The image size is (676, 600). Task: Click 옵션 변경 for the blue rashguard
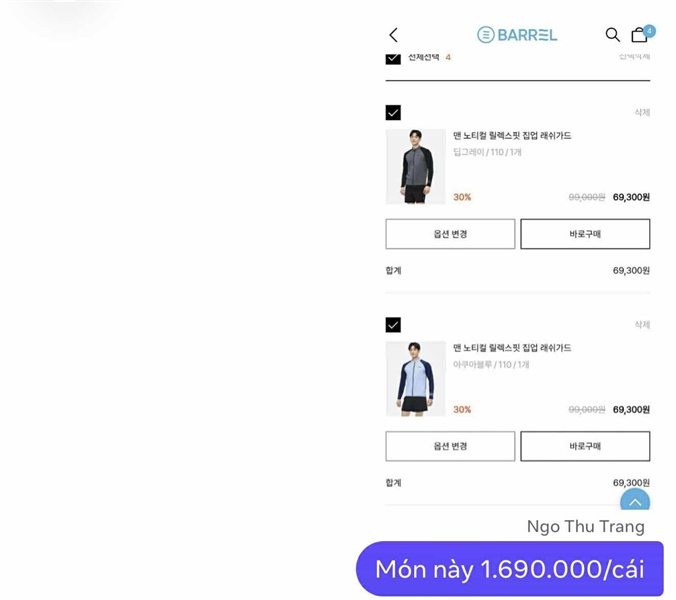point(450,446)
